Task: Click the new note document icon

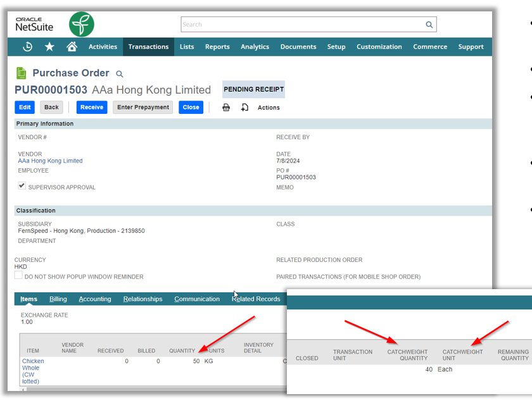Action: (244, 108)
